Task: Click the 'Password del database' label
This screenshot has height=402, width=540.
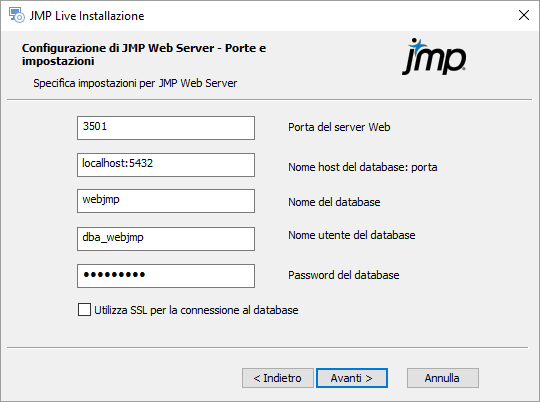Action: point(344,275)
